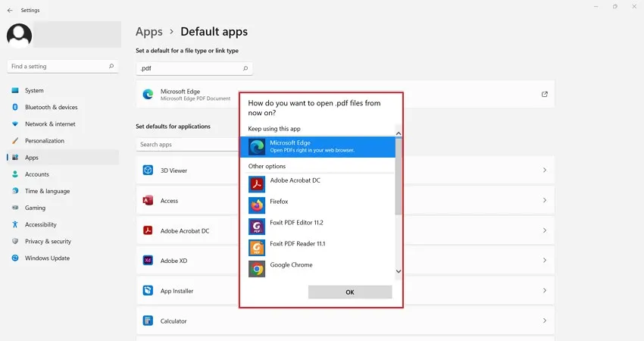Open Network & internet settings
Image resolution: width=644 pixels, height=341 pixels.
point(63,124)
